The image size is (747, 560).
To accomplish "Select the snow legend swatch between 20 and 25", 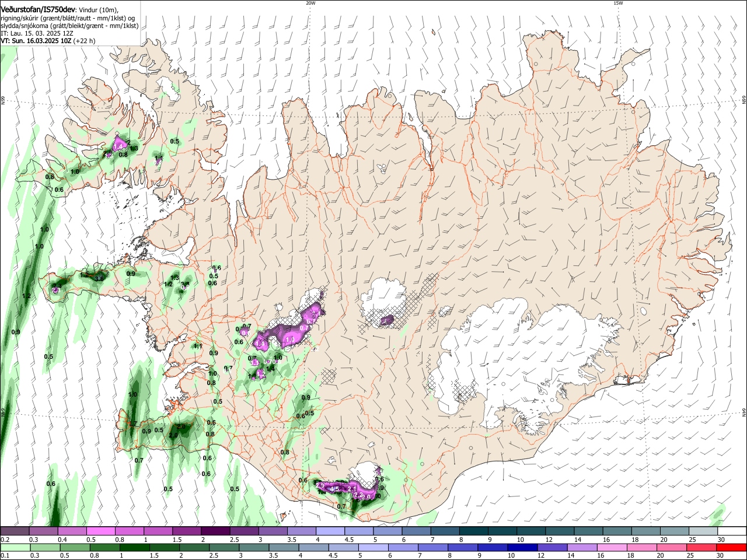I will (675, 531).
